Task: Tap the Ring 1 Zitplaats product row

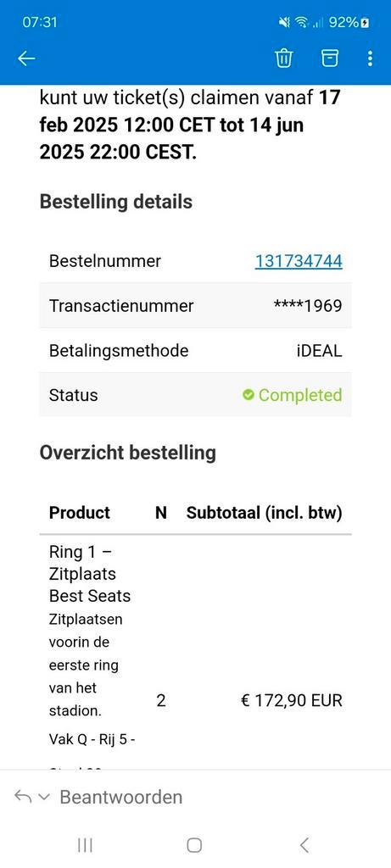Action: [195, 654]
